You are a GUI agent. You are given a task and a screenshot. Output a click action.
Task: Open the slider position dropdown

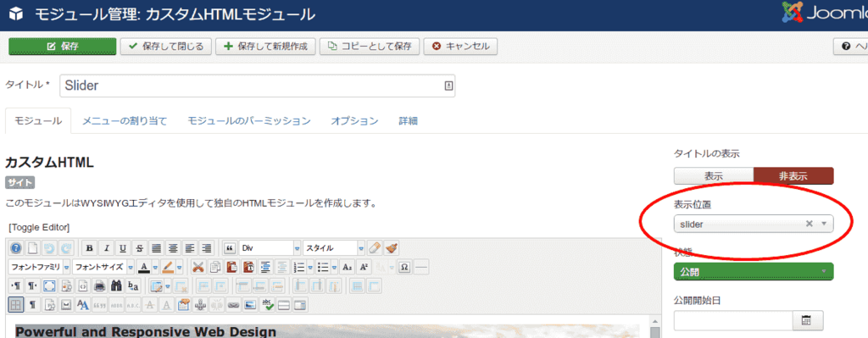pos(754,224)
